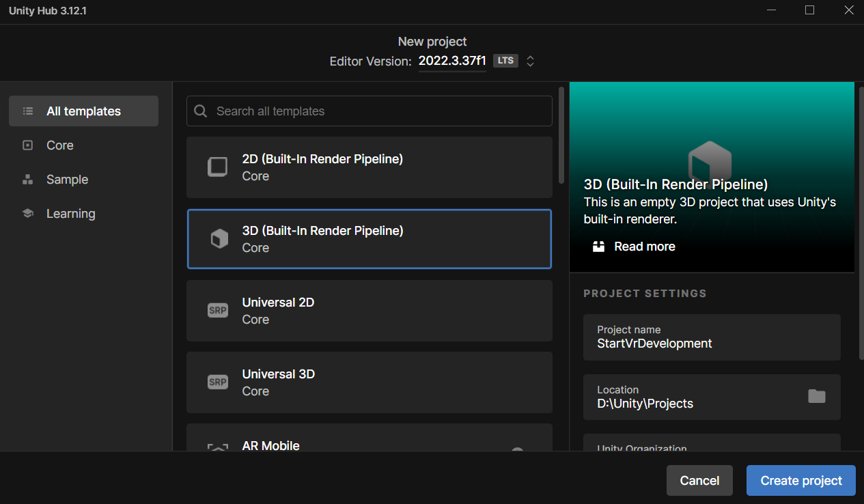This screenshot has width=864, height=504.
Task: Click the Project name field
Action: [x=712, y=337]
